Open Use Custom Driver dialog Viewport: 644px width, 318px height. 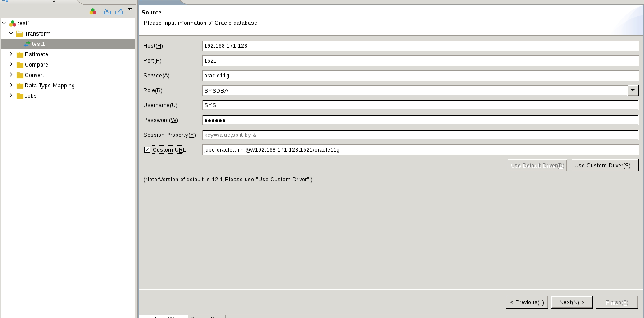[605, 165]
